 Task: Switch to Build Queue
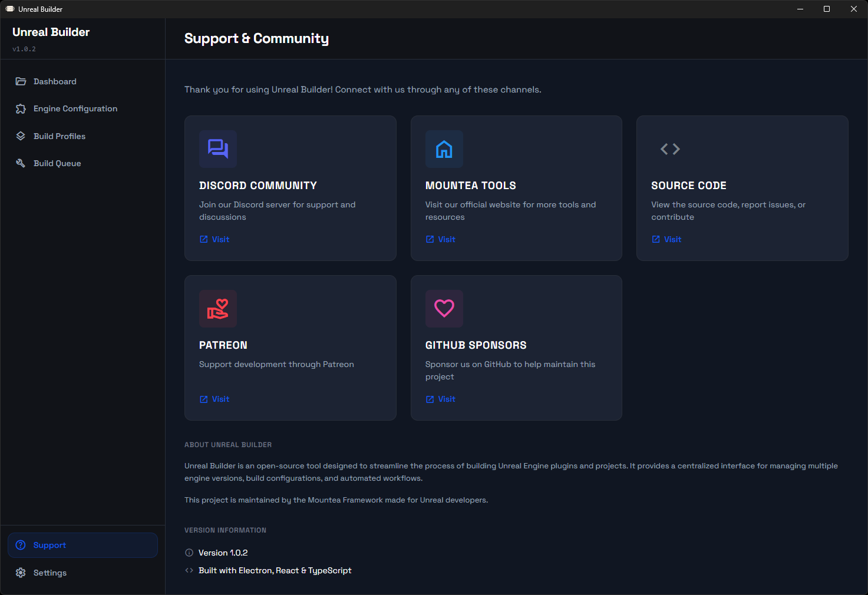click(82, 163)
